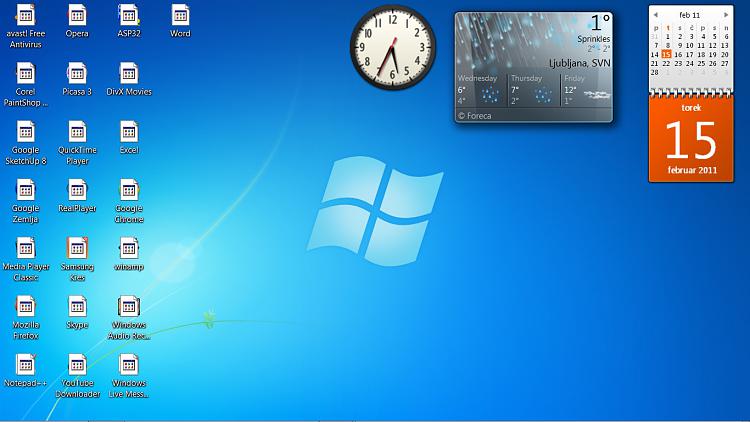Open the Excel desktop icon
Screen dimensions: 750x422
[x=129, y=138]
